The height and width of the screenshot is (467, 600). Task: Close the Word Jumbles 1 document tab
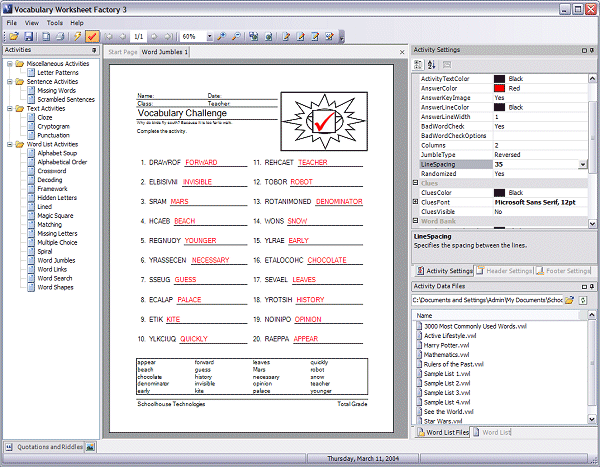click(402, 52)
